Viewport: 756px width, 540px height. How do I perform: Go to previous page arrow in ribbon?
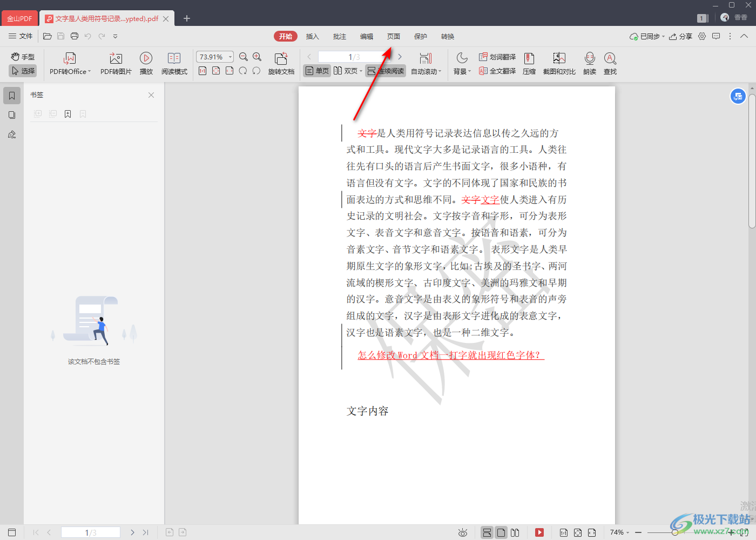pos(309,57)
